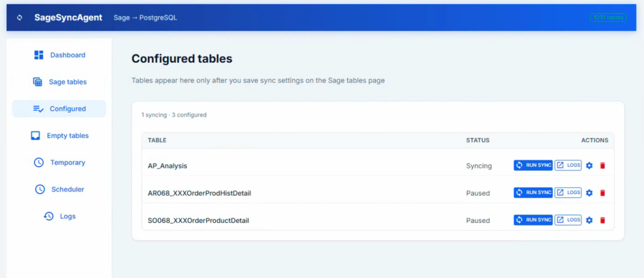Click Paused status of AR068_XXXOrderProdHistDetail
The height and width of the screenshot is (278, 644).
click(x=478, y=193)
